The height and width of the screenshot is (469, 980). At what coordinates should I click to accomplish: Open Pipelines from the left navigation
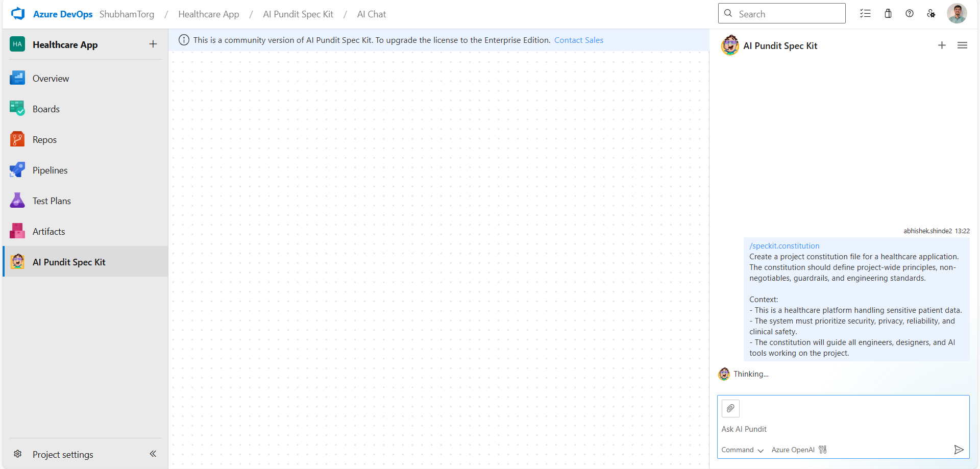click(50, 169)
